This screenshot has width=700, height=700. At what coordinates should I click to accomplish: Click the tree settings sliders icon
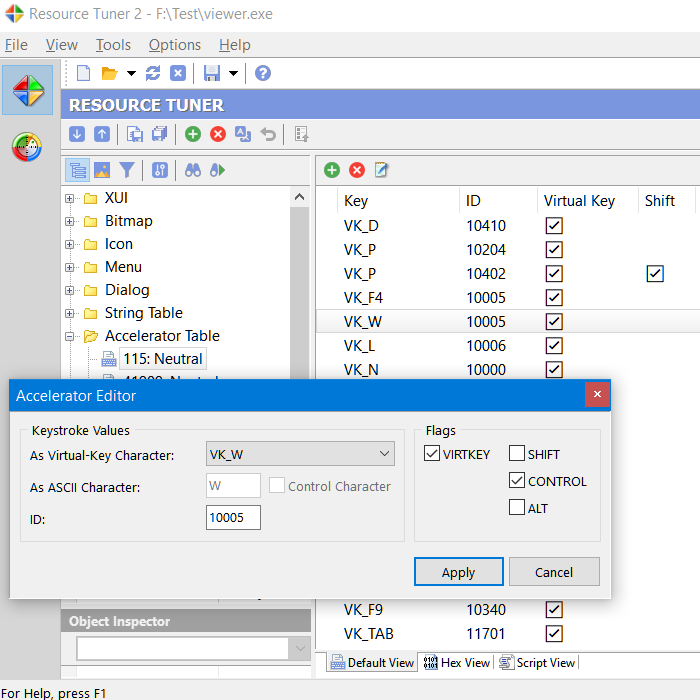[160, 170]
